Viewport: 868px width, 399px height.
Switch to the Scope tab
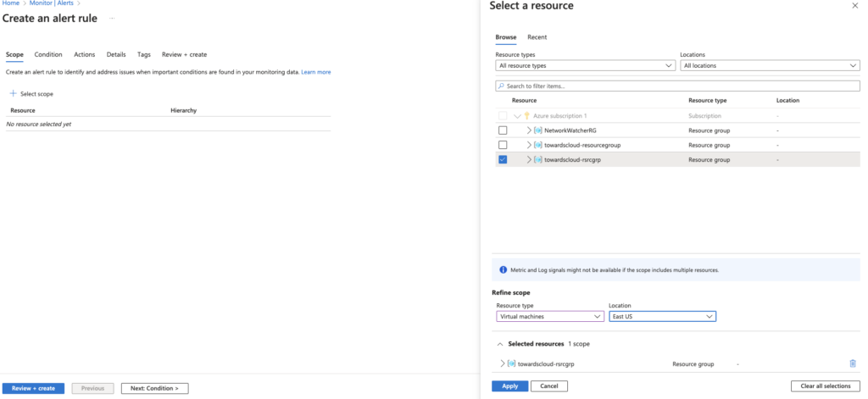coord(14,55)
